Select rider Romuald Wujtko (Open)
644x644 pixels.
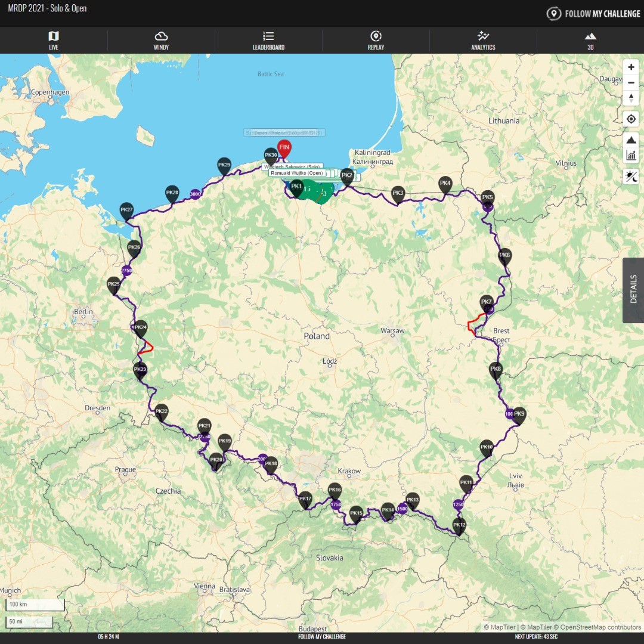click(296, 173)
